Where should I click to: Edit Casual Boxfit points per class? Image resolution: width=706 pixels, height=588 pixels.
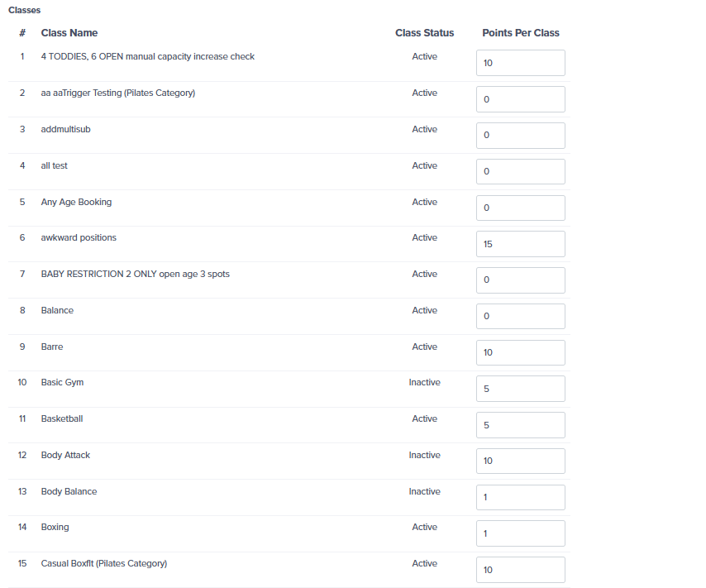(521, 570)
